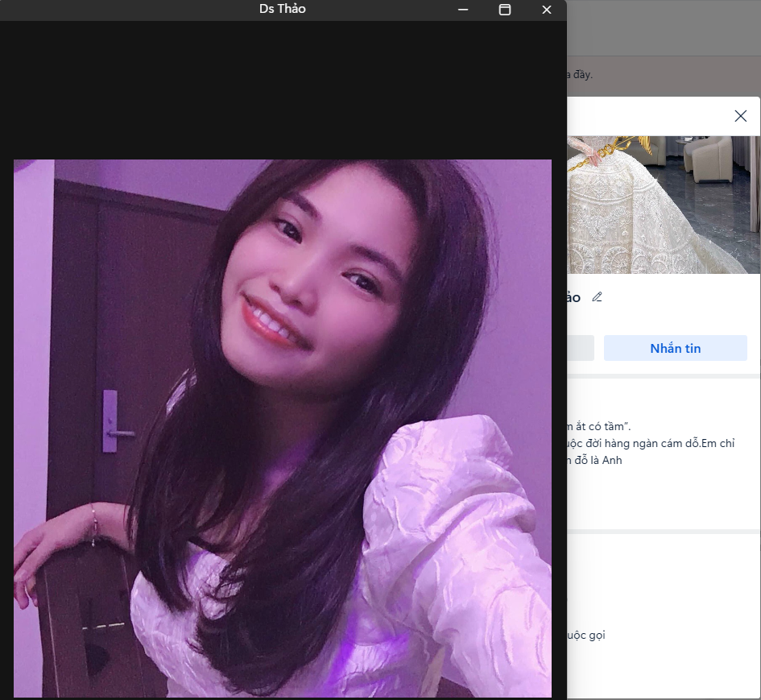
Task: Minimize the Ds Thảo photo viewer
Action: (x=463, y=10)
